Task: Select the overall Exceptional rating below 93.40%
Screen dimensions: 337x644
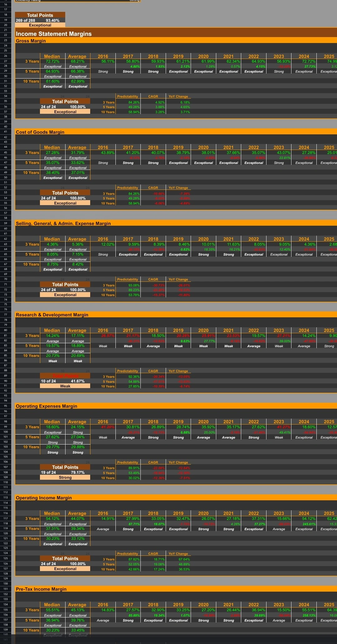Action: (40, 25)
